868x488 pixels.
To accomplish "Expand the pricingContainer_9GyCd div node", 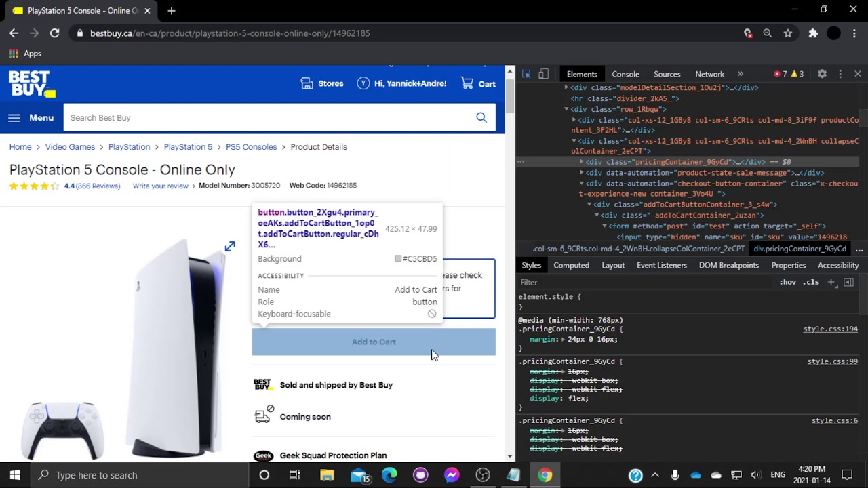I will (x=581, y=162).
